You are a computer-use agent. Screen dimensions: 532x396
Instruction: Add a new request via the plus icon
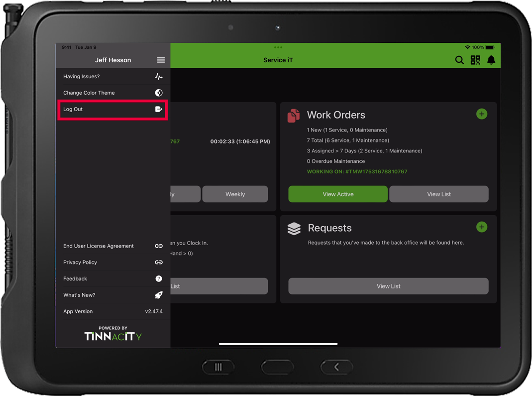481,227
